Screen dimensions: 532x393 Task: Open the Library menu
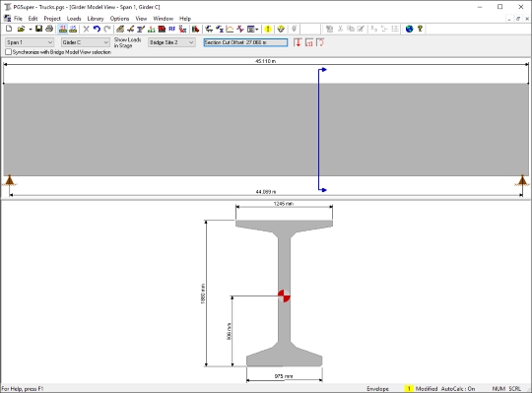[x=96, y=19]
